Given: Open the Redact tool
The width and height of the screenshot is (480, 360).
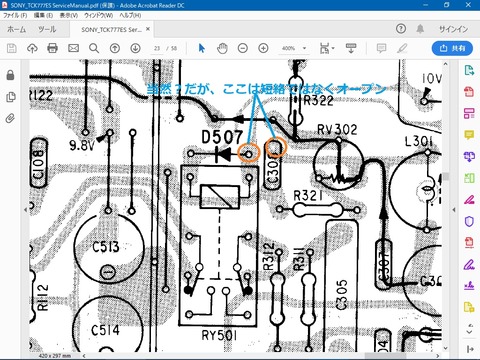Looking at the screenshot, I should [x=469, y=200].
